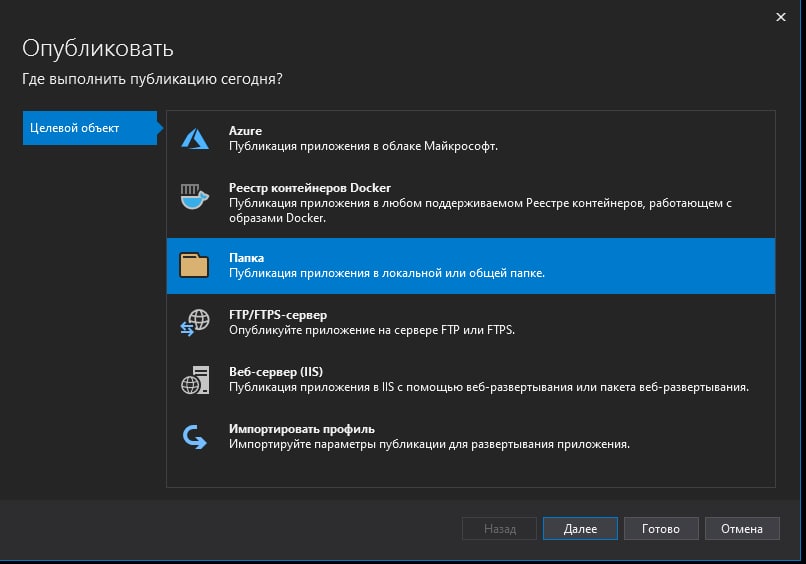Click the 'Опубликовать' dialog heading
806x564 pixels.
pos(98,48)
